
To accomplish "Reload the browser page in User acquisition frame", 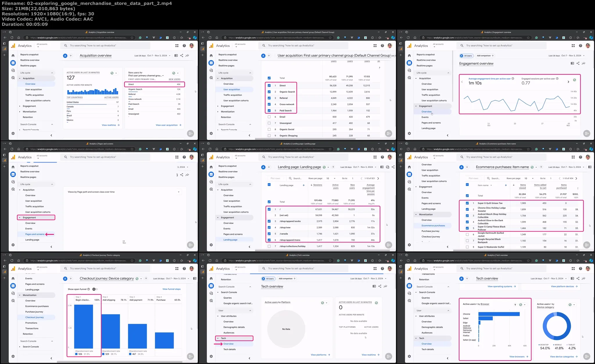I will point(210,38).
